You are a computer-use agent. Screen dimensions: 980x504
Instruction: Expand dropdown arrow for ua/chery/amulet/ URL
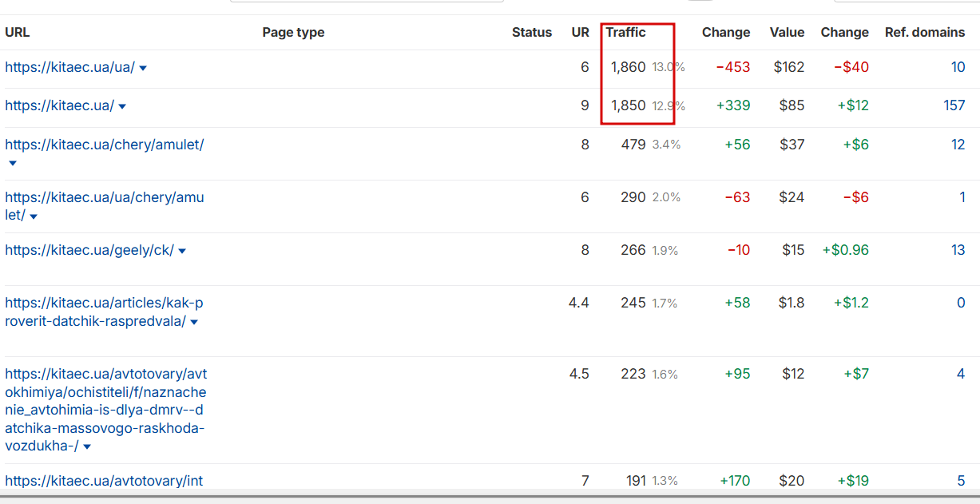click(34, 216)
